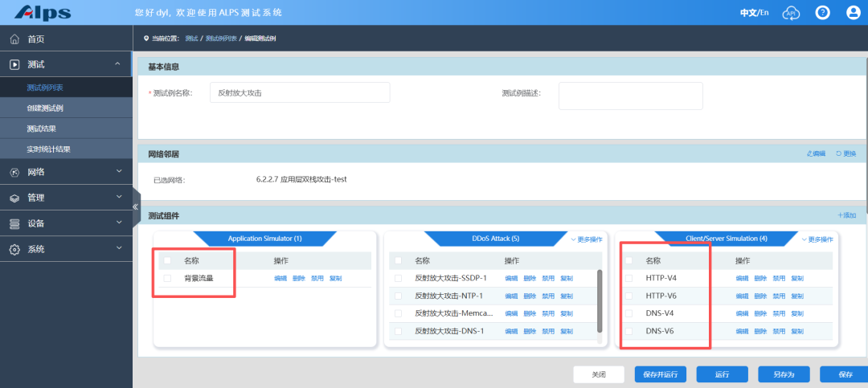The height and width of the screenshot is (388, 868).
Task: Tick the HTTP-V4 component checkbox
Action: point(629,278)
